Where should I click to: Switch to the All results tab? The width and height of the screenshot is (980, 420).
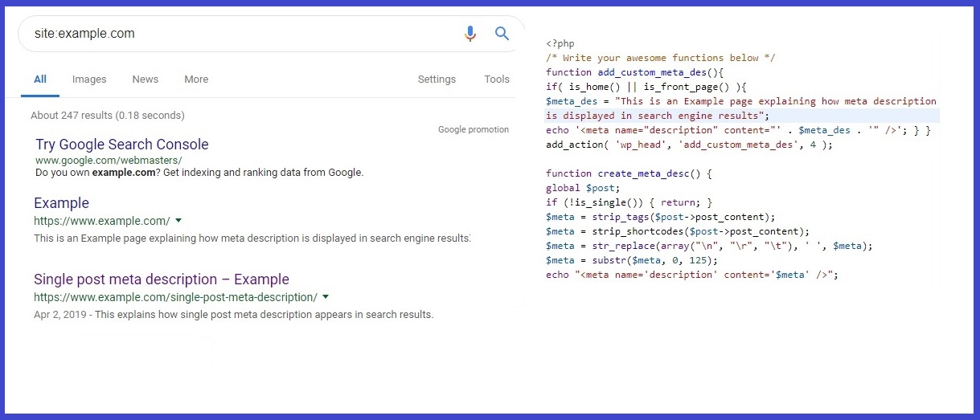click(40, 80)
